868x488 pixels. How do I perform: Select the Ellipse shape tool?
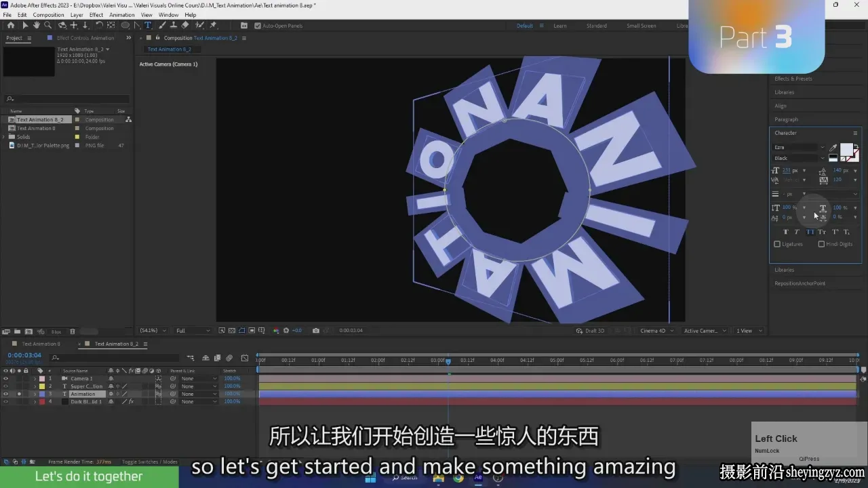[125, 25]
